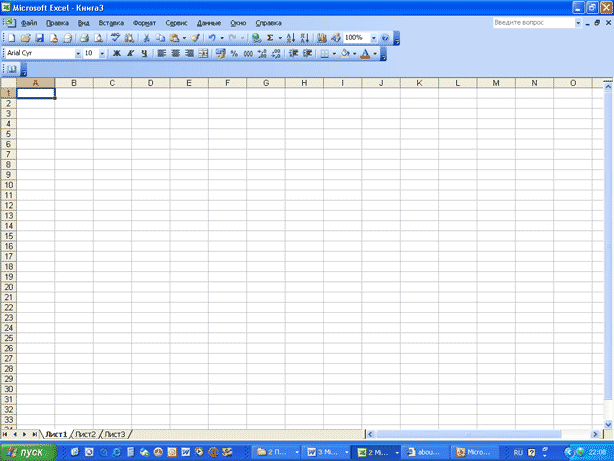Cut the selection with scissors icon
This screenshot has height=461, width=614.
pyautogui.click(x=146, y=38)
